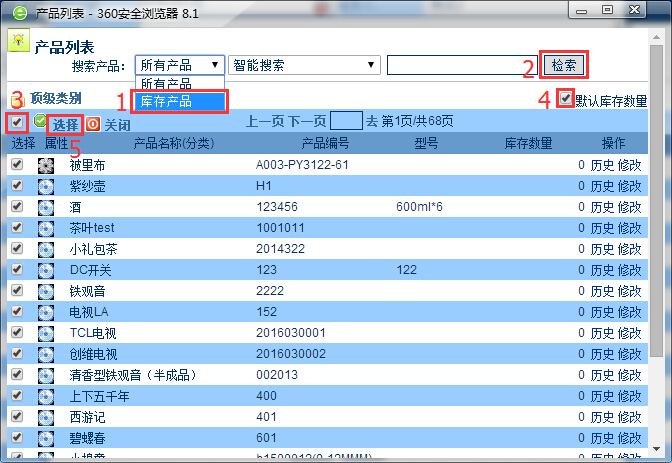Click the 选择 button in toolbar
This screenshot has height=463, width=672.
(x=66, y=124)
